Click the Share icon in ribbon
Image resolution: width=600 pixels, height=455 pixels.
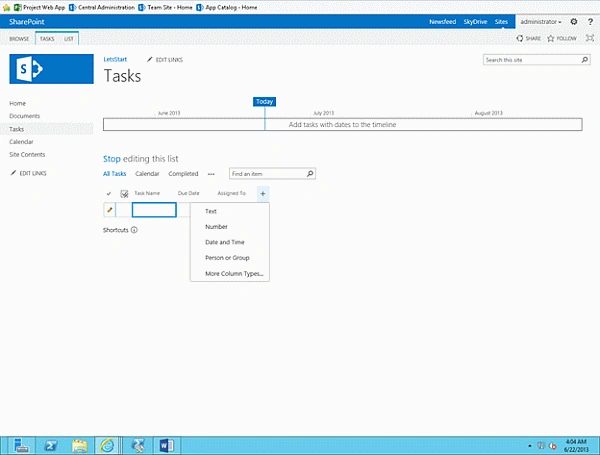[x=520, y=38]
